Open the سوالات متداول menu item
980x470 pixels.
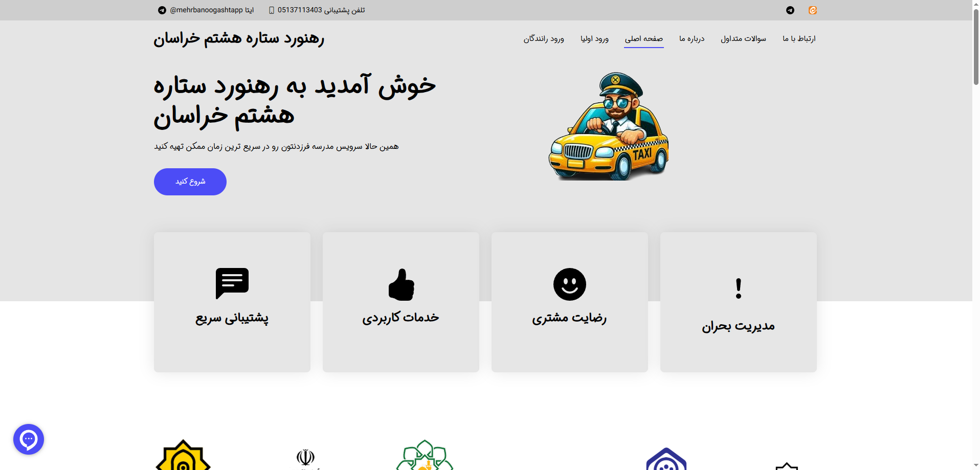(743, 39)
